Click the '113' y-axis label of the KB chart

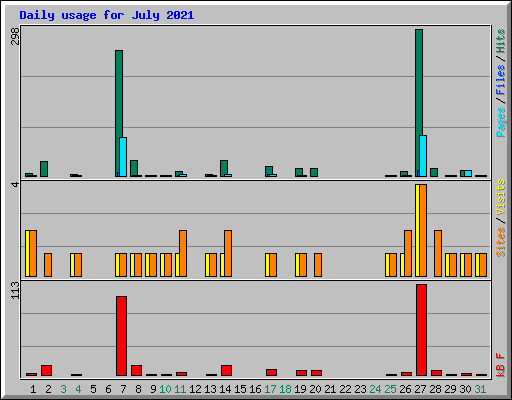pyautogui.click(x=15, y=290)
